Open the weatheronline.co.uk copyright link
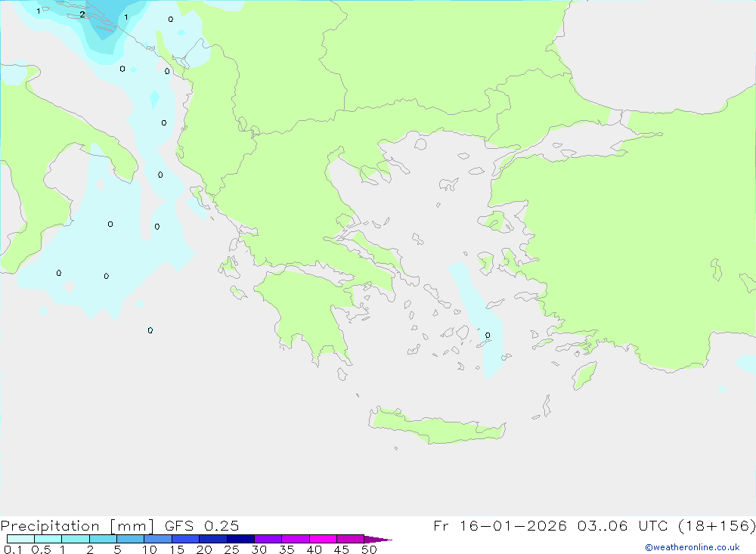Screen dimensions: 756x554 click(x=692, y=547)
